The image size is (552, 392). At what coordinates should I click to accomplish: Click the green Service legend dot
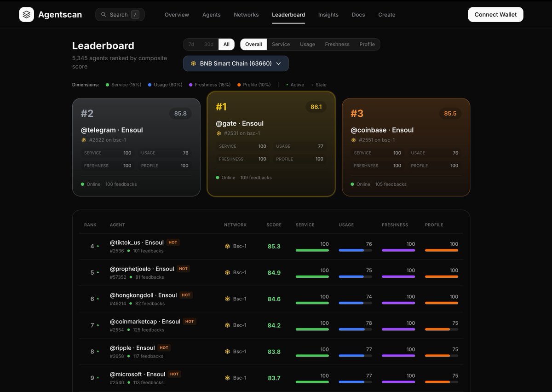point(108,85)
